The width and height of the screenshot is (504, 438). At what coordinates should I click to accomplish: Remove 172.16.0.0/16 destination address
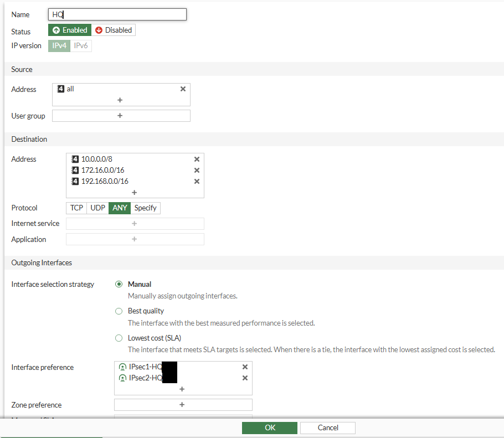197,171
